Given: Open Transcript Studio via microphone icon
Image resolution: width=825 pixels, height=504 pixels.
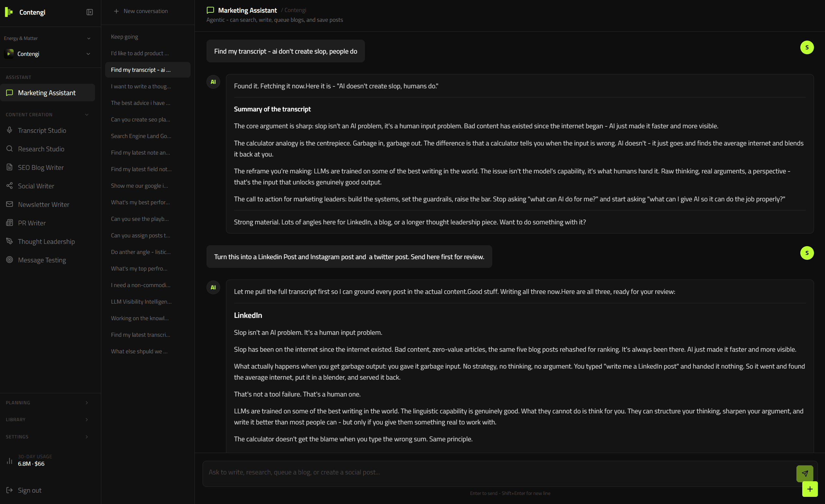Looking at the screenshot, I should (x=10, y=130).
